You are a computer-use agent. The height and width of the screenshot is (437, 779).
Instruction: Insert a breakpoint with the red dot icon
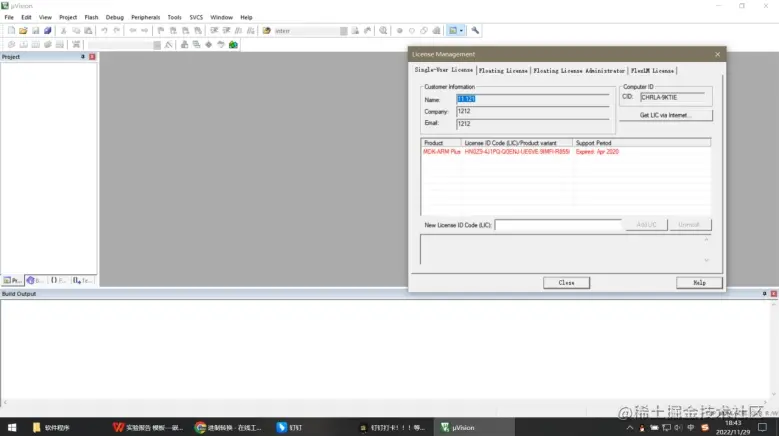[x=399, y=31]
